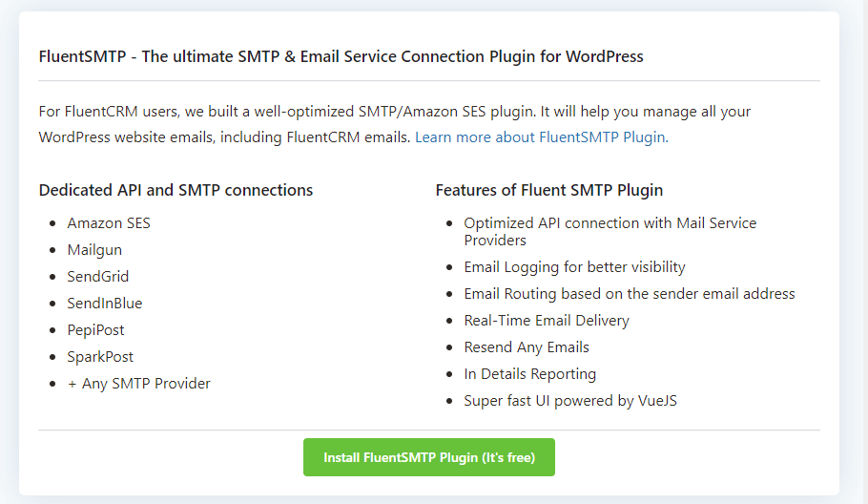
Task: Click Super fast UI powered by VueJS
Action: point(570,401)
